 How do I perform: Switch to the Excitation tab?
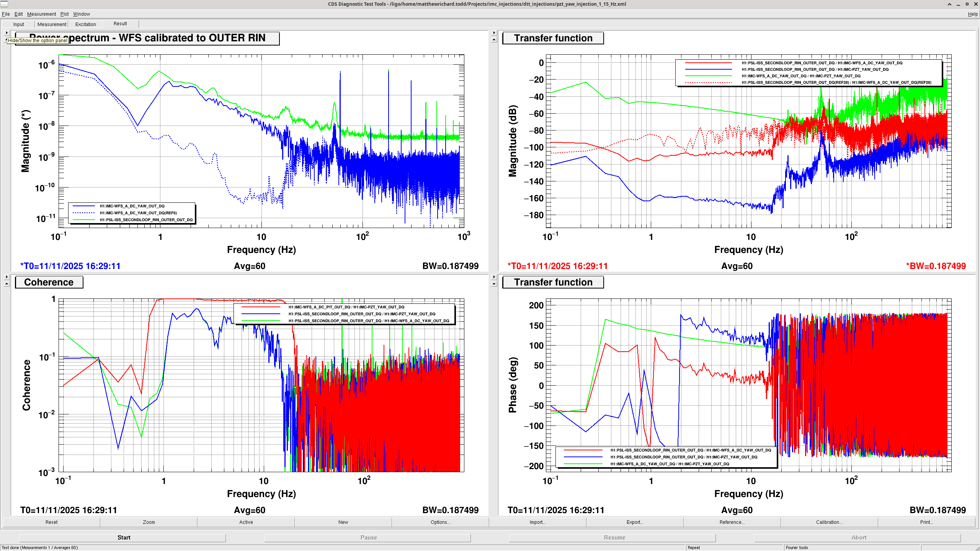coord(85,24)
